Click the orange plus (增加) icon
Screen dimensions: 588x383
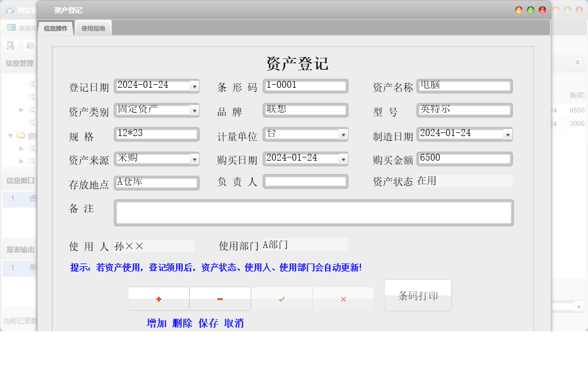click(x=157, y=298)
